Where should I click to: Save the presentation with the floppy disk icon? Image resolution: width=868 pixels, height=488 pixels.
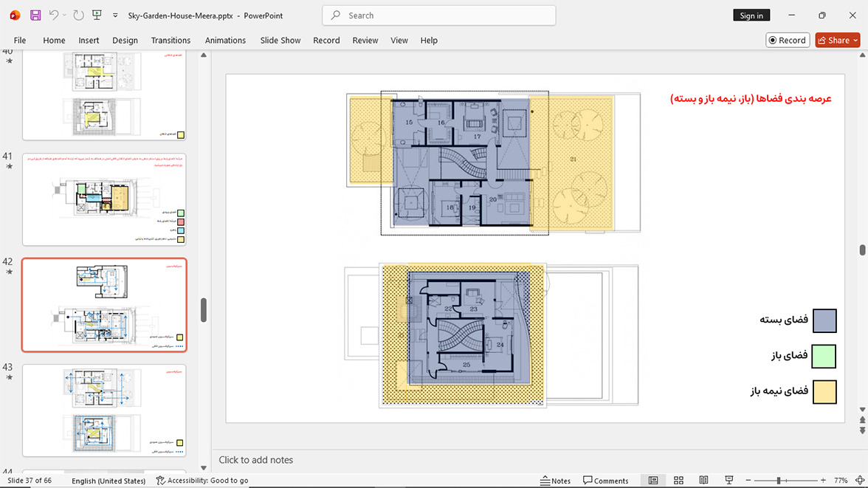click(35, 16)
